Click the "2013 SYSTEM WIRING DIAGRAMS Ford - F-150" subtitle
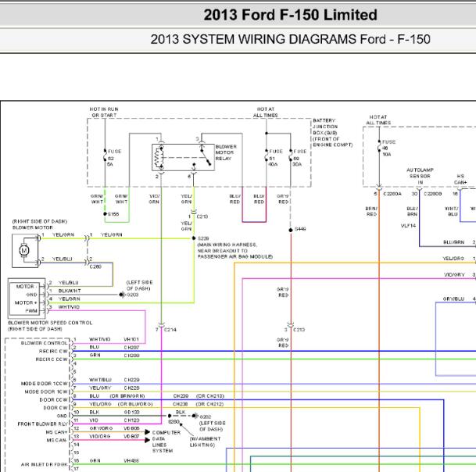The height and width of the screenshot is (472, 476). (290, 39)
